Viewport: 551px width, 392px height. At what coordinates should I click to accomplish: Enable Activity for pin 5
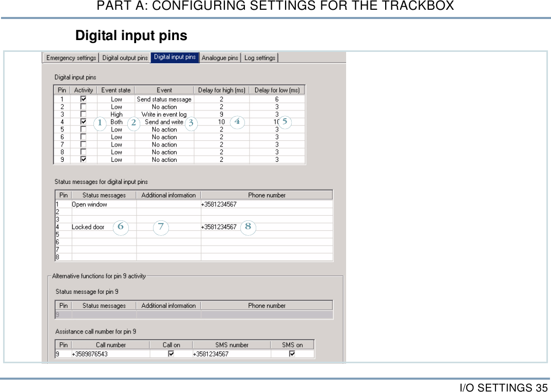[x=83, y=129]
